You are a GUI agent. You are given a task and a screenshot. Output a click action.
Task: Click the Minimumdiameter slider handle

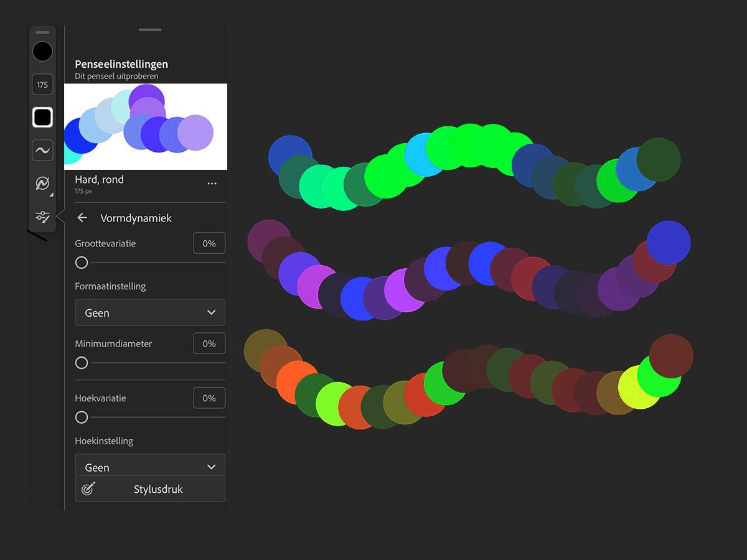(x=82, y=363)
